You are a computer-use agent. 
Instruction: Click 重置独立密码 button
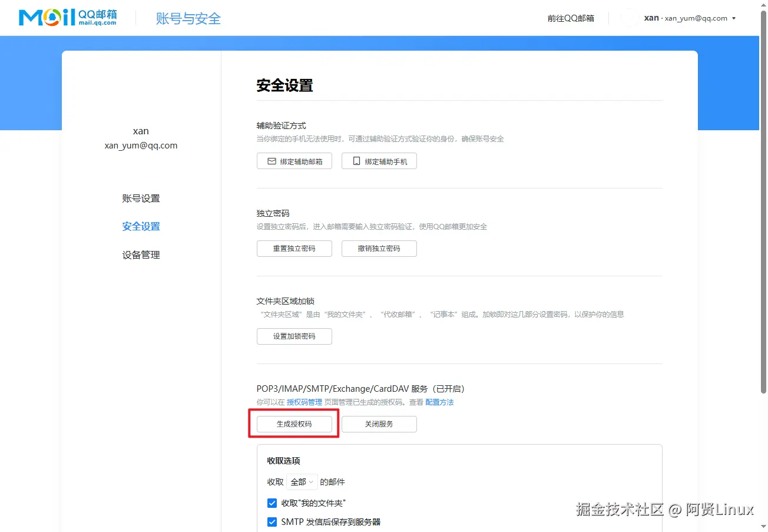294,249
